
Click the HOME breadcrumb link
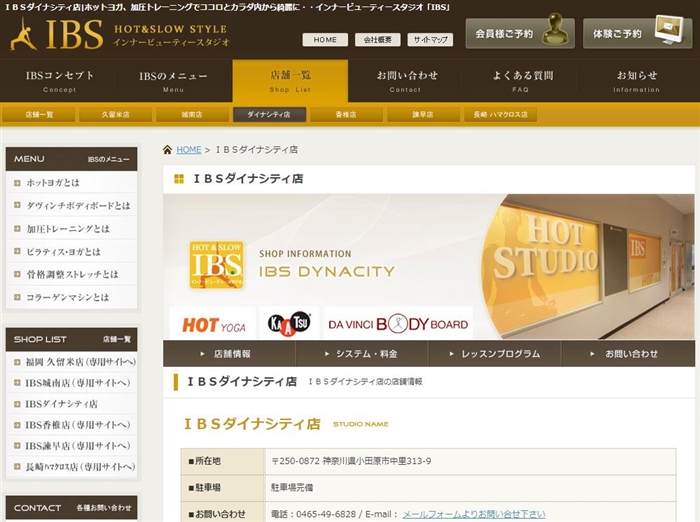(189, 150)
